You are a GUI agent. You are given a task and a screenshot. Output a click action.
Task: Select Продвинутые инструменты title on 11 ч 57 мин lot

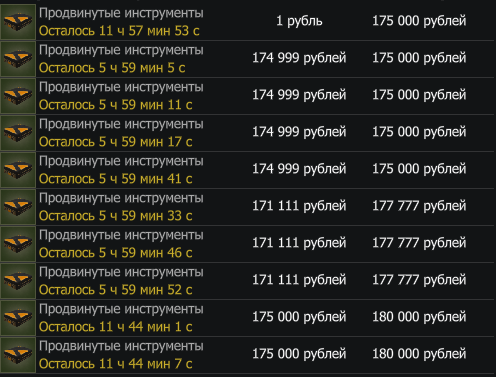click(121, 13)
